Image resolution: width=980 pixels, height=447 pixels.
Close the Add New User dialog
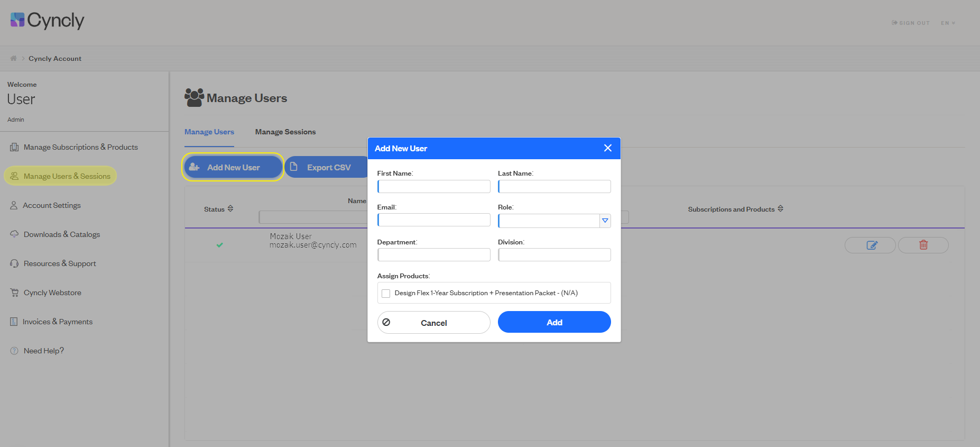point(608,148)
